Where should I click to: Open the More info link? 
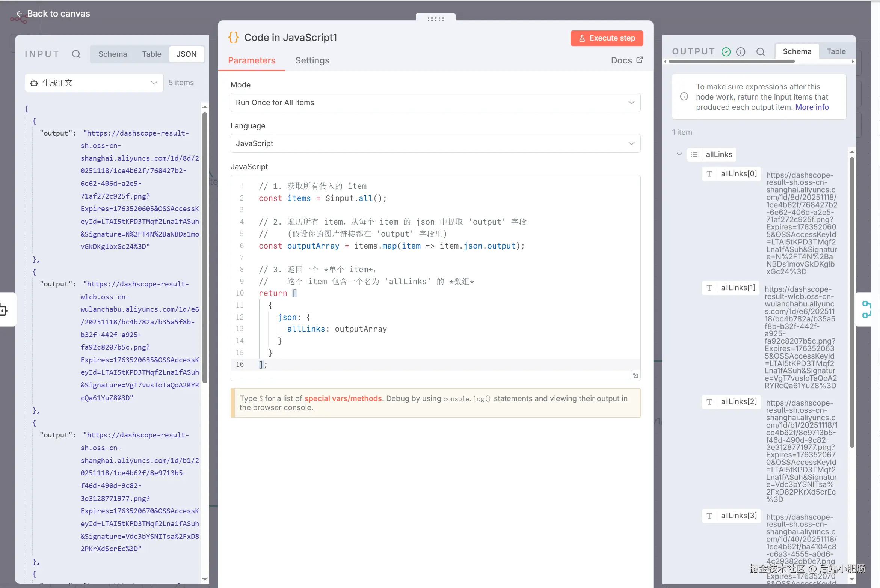pos(812,107)
